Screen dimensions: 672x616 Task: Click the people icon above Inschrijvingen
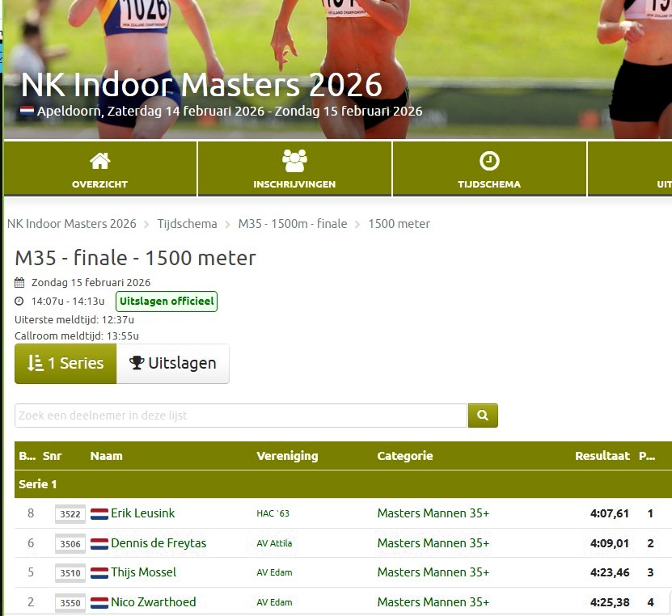pos(294,161)
